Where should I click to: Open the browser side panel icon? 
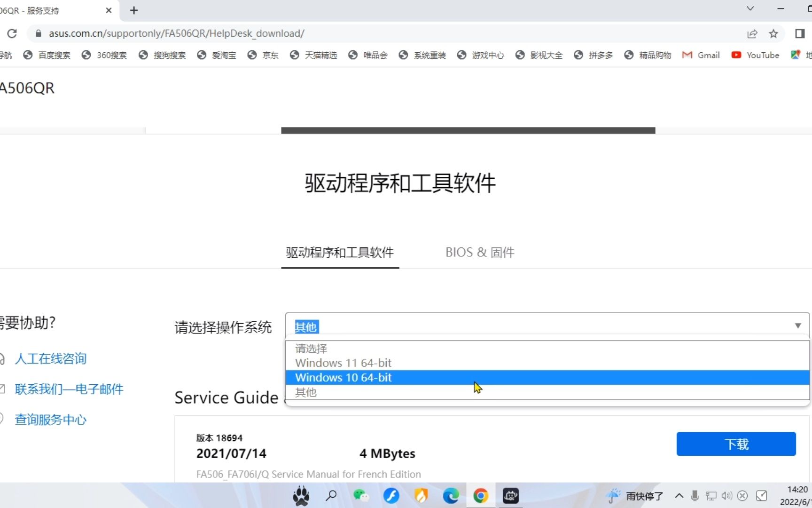(800, 33)
